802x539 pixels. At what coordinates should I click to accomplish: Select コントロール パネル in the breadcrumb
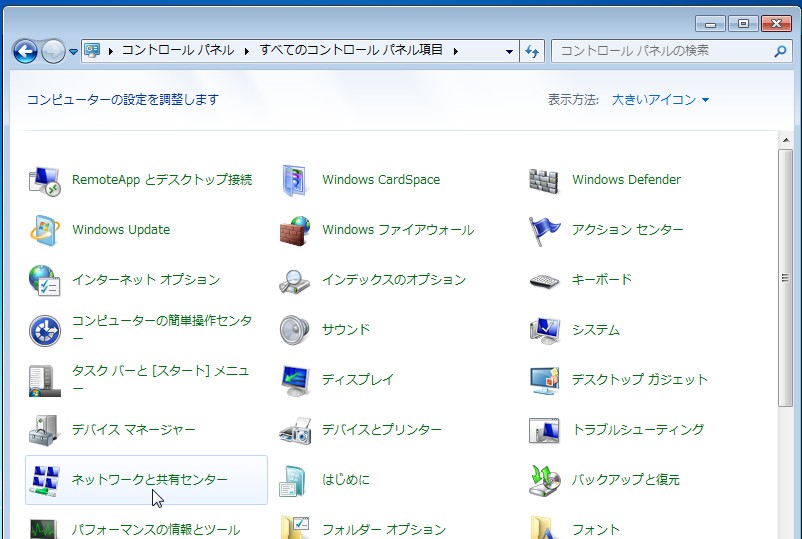178,50
